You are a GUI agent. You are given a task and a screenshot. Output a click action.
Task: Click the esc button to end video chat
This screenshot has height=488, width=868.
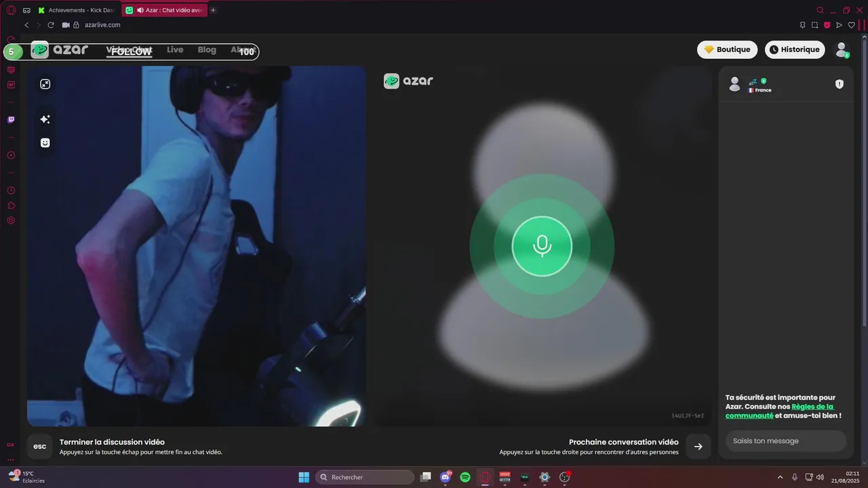click(40, 446)
